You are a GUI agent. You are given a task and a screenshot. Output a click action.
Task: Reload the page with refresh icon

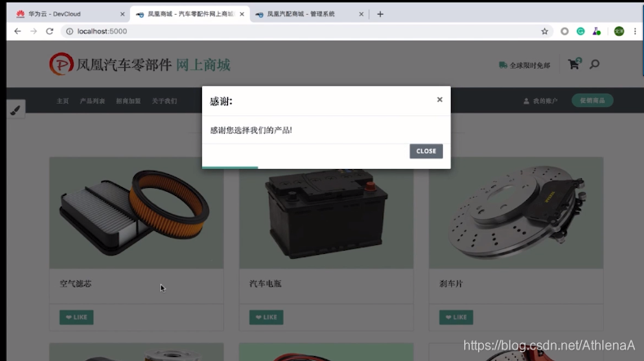(49, 31)
